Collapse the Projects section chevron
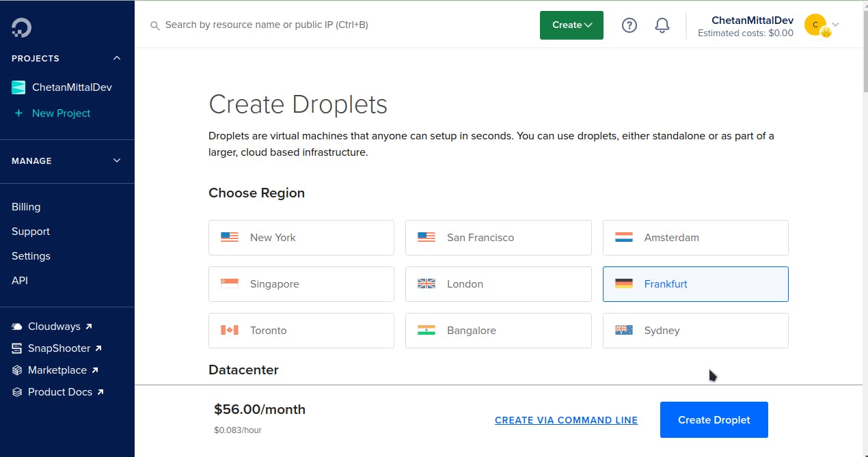The image size is (868, 457). (x=117, y=58)
